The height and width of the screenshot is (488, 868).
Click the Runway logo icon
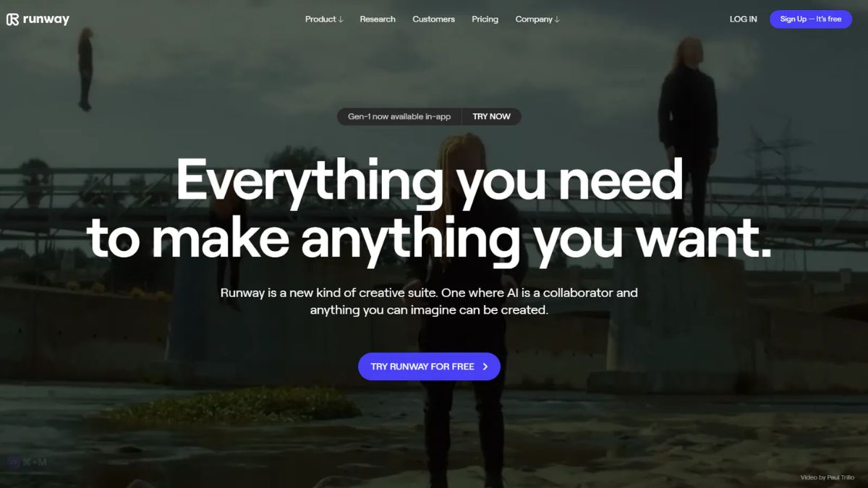pos(12,20)
